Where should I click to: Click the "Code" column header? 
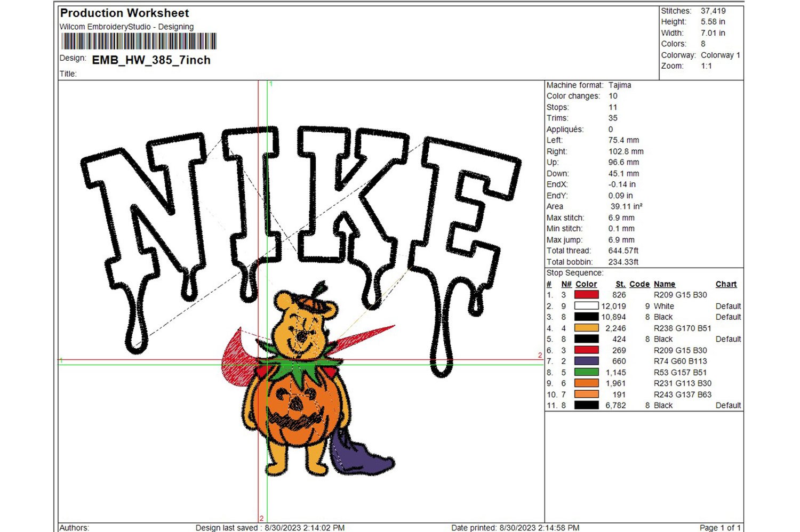[x=639, y=284]
